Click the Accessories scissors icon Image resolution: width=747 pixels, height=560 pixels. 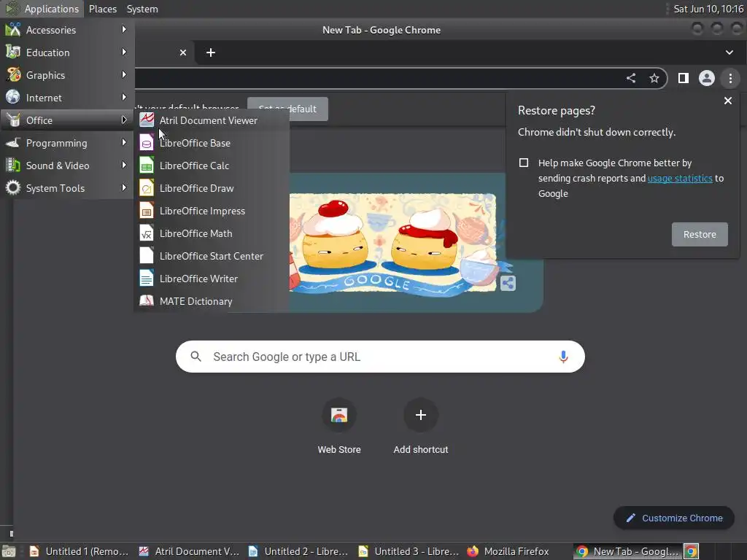[13, 29]
